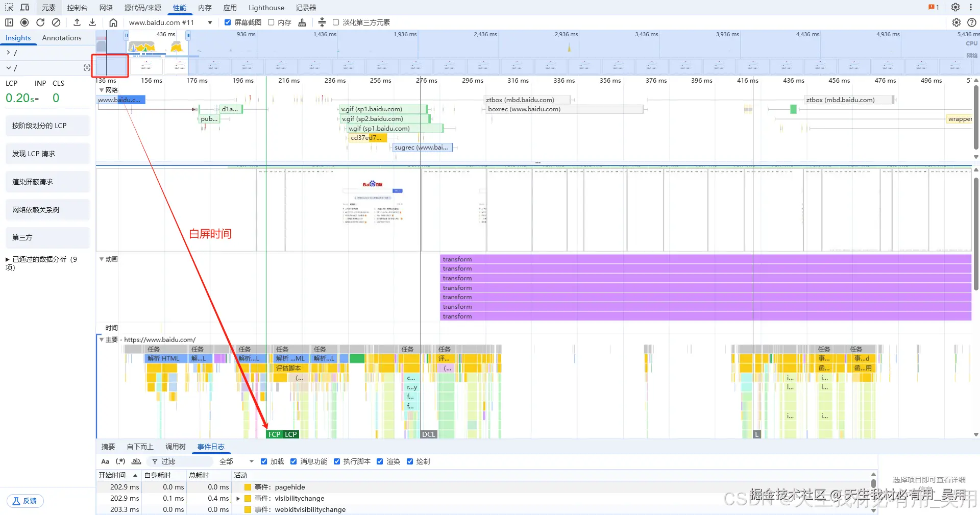Click the flame chart vertical scrollbar
This screenshot has width=980, height=515.
(976, 234)
